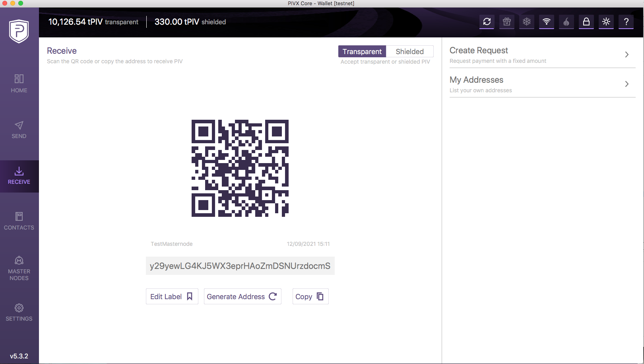This screenshot has width=644, height=364.
Task: Click the date 12/09/2021 15:11
Action: point(308,244)
